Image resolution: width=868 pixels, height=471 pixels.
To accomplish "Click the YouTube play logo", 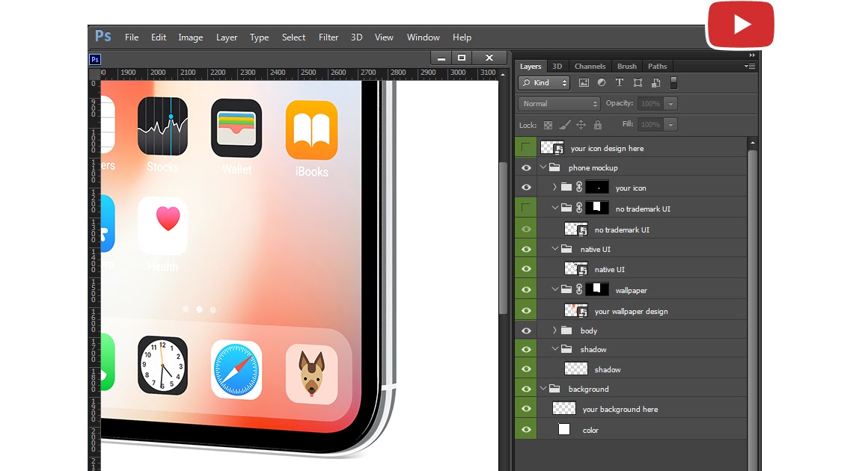I will (741, 25).
